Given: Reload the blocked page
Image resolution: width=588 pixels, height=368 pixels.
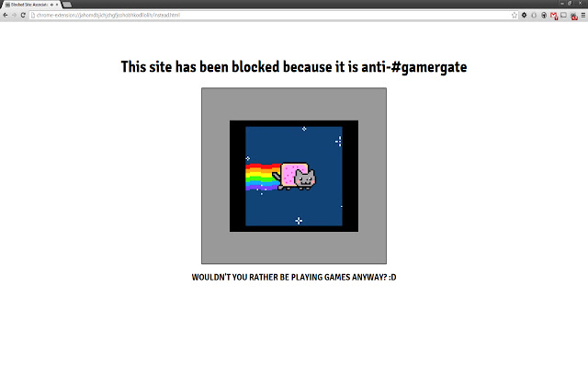Looking at the screenshot, I should (23, 15).
